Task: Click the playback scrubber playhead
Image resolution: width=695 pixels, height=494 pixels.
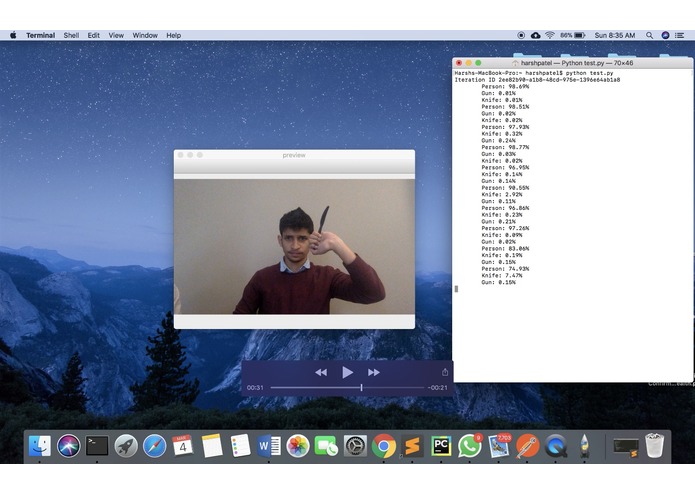Action: click(x=362, y=388)
